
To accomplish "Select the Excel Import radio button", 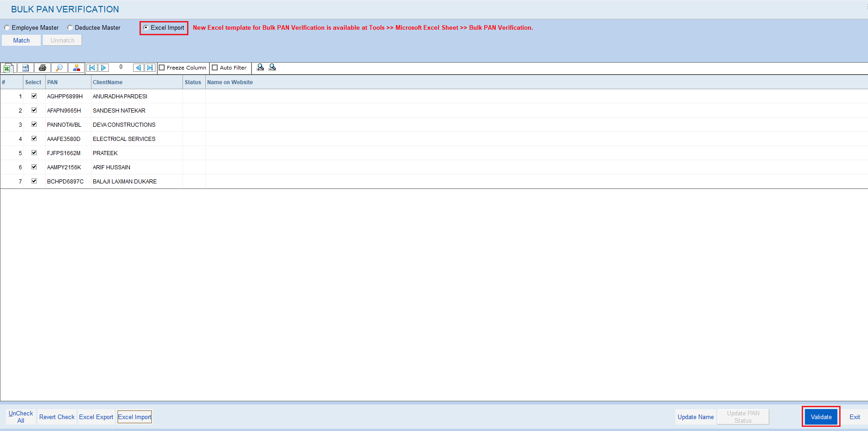I will tap(146, 27).
